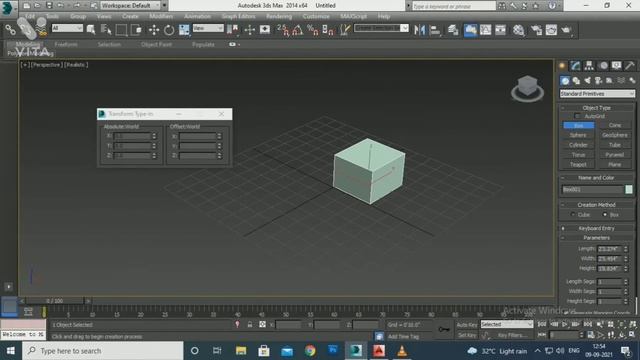Viewport: 640px width, 360px height.
Task: Open the Modify panel tab icon
Action: point(576,65)
